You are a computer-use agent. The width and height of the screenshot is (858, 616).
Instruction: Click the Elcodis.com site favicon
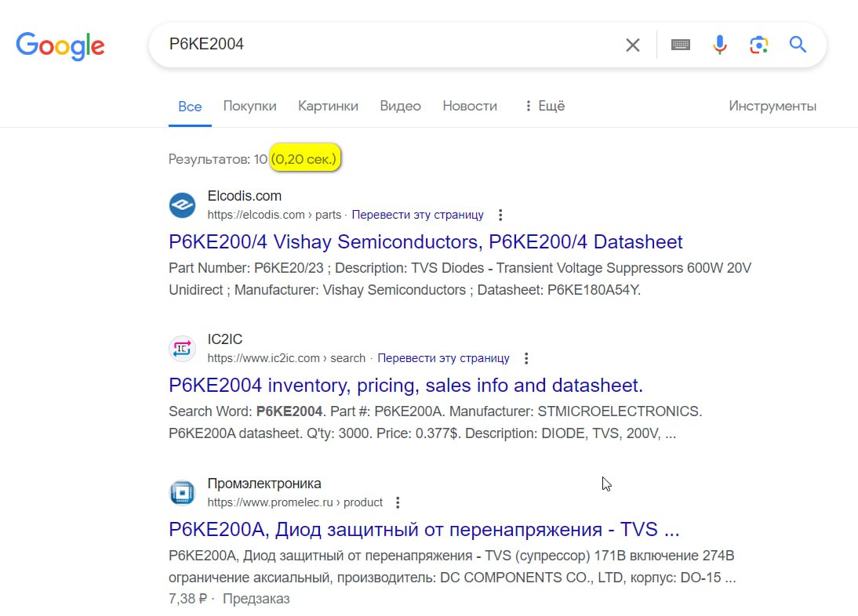click(x=182, y=205)
